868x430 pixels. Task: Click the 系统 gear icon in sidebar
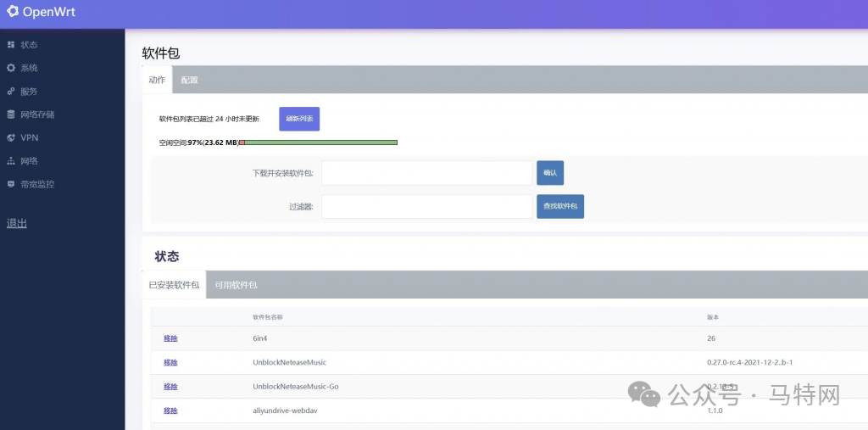tap(11, 68)
